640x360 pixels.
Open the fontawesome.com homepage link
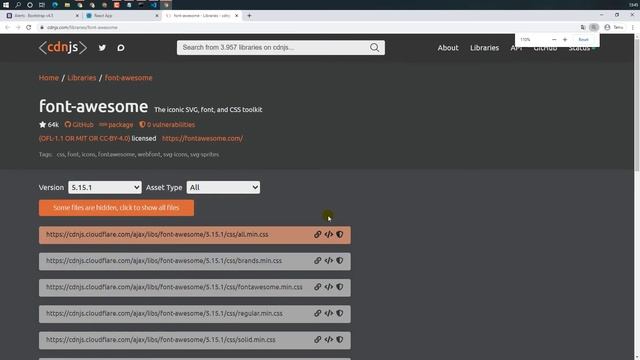202,138
